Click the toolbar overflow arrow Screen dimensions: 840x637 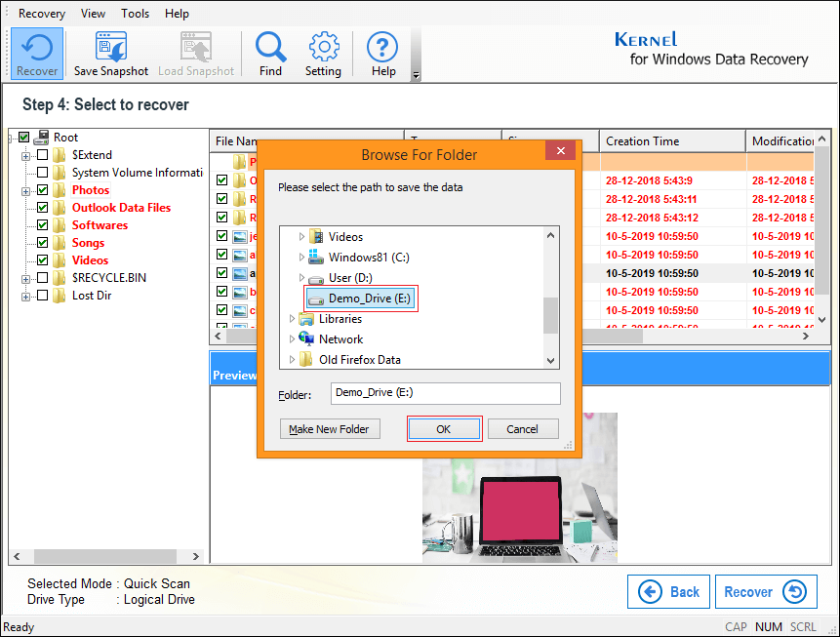(x=417, y=76)
